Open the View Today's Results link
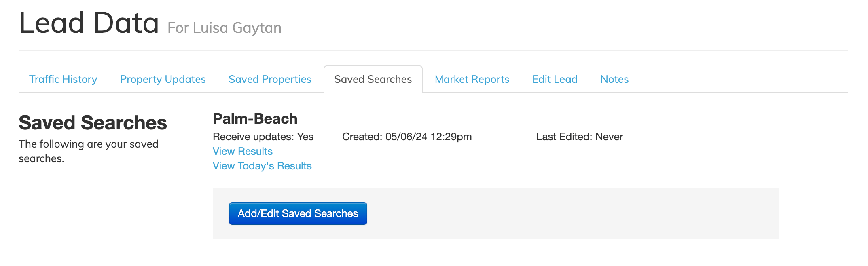 click(x=262, y=166)
